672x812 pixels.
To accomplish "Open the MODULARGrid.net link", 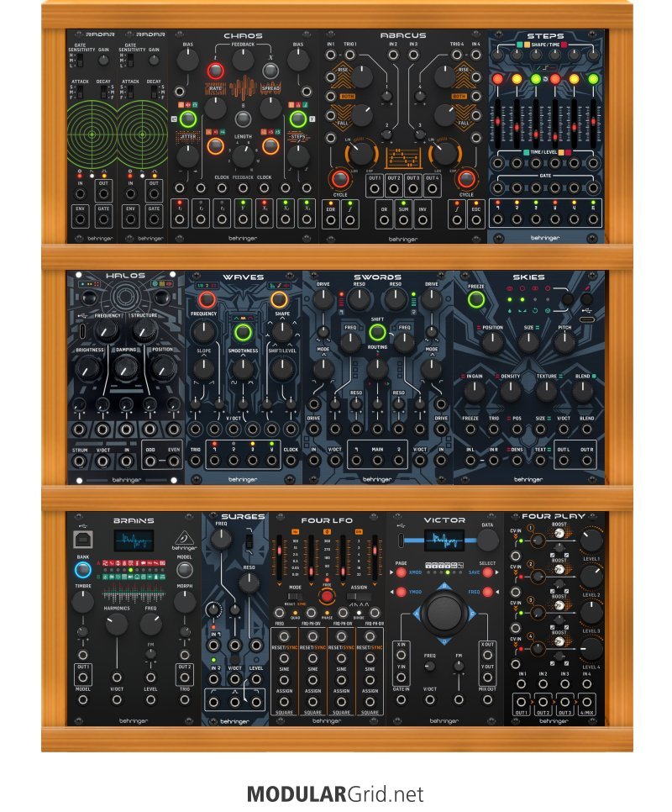I will click(x=335, y=794).
